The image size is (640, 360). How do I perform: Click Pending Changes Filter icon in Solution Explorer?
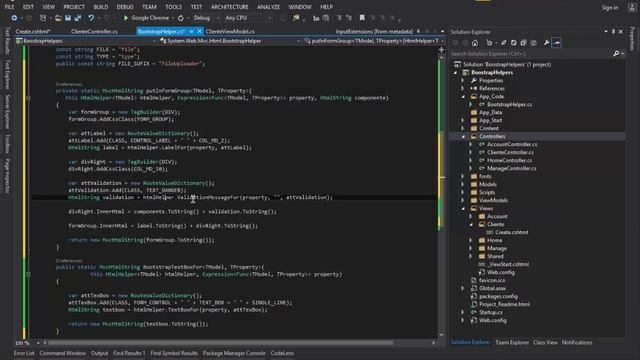(489, 43)
